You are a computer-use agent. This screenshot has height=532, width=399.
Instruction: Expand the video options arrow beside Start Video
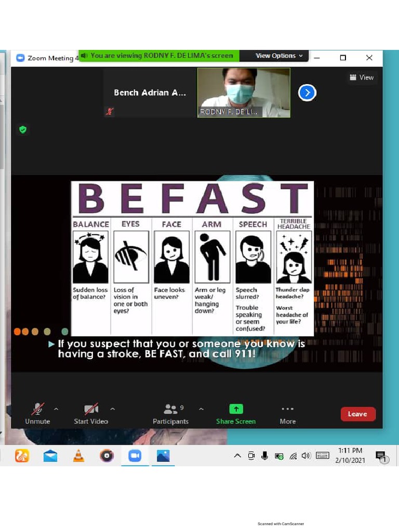point(113,409)
